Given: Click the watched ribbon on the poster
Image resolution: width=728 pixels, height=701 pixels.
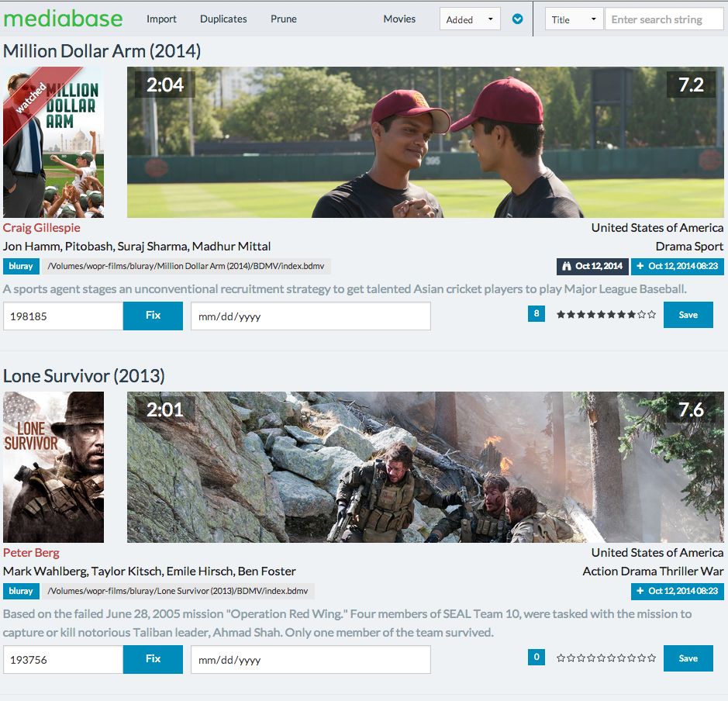Looking at the screenshot, I should click(33, 98).
